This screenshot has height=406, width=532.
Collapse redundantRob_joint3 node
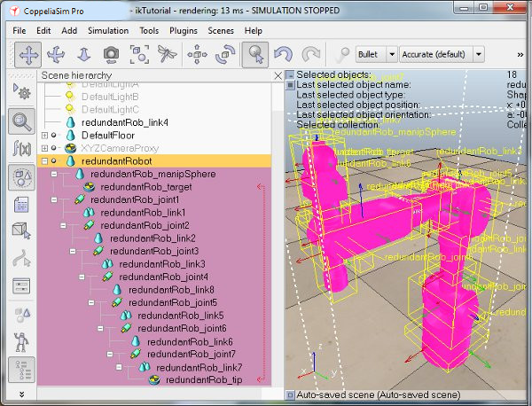[x=73, y=251]
